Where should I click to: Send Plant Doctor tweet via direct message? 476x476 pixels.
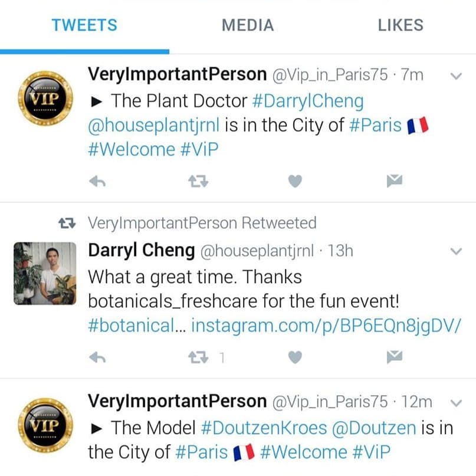(x=395, y=181)
